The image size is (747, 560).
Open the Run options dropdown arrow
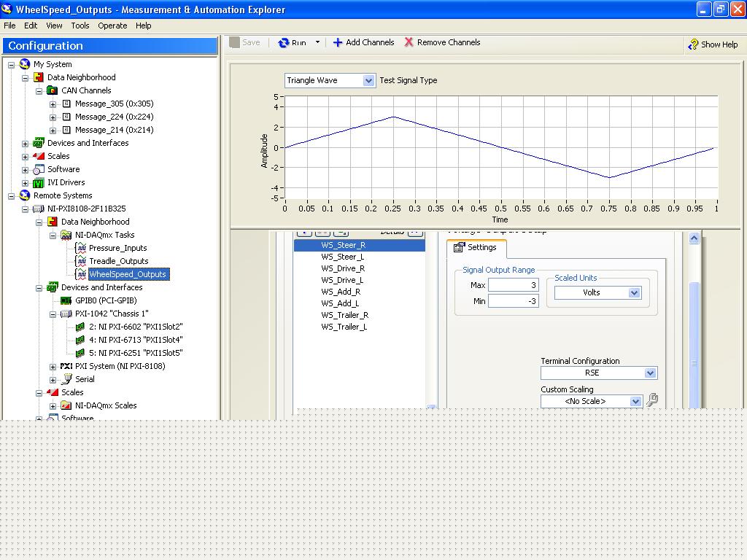pyautogui.click(x=317, y=42)
